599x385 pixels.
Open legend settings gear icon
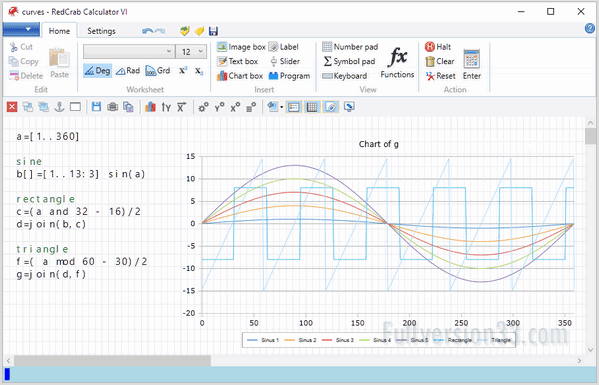click(x=251, y=107)
